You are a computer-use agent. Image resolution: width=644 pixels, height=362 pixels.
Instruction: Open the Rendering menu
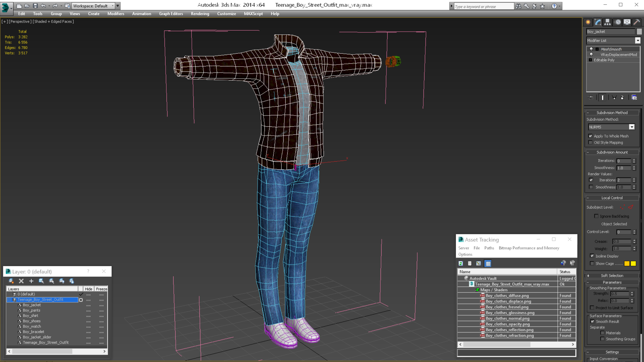click(200, 14)
